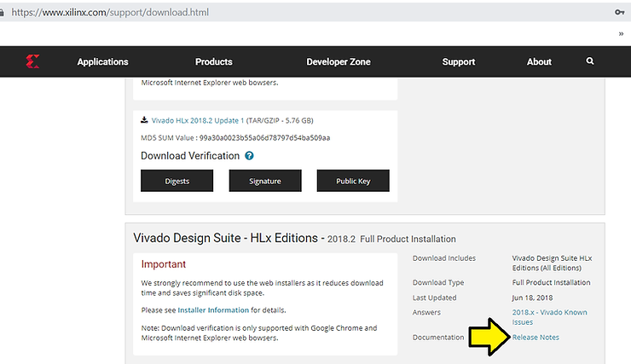This screenshot has height=364, width=631.
Task: Expand the double-chevron overflow menu
Action: coord(621,34)
